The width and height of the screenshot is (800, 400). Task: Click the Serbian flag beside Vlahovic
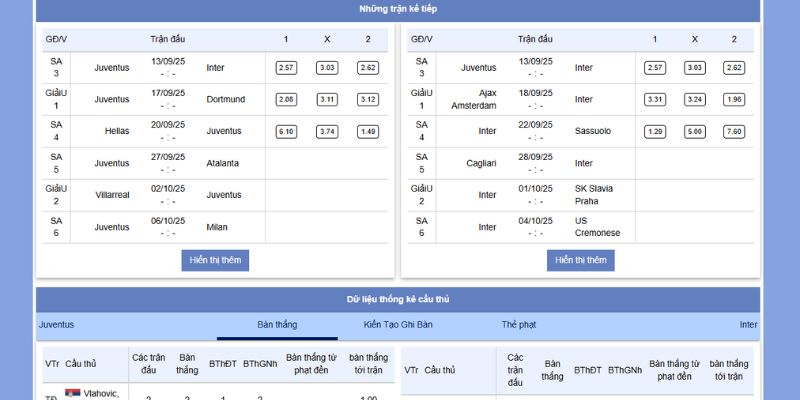click(72, 393)
